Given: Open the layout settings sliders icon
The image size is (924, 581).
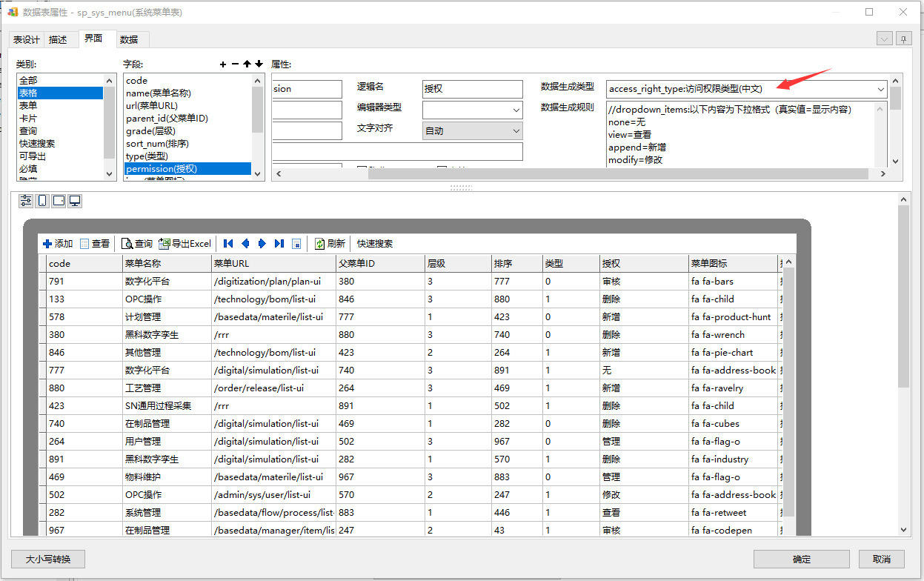Looking at the screenshot, I should tap(26, 201).
